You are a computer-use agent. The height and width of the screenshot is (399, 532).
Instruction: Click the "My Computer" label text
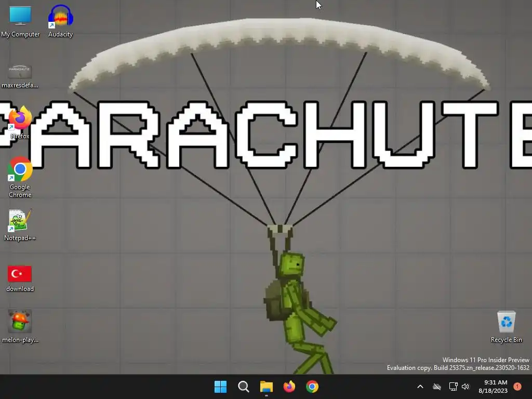click(20, 34)
